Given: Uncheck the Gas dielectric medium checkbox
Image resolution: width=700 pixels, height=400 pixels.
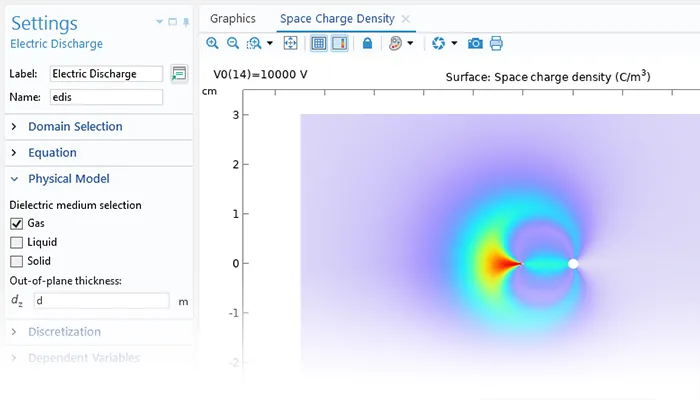Looking at the screenshot, I should coord(16,223).
